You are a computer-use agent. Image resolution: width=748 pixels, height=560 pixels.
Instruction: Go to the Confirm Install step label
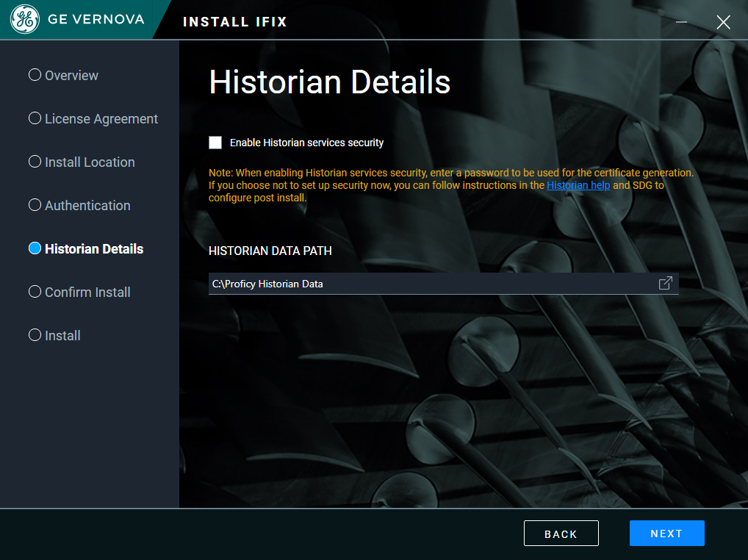point(87,292)
